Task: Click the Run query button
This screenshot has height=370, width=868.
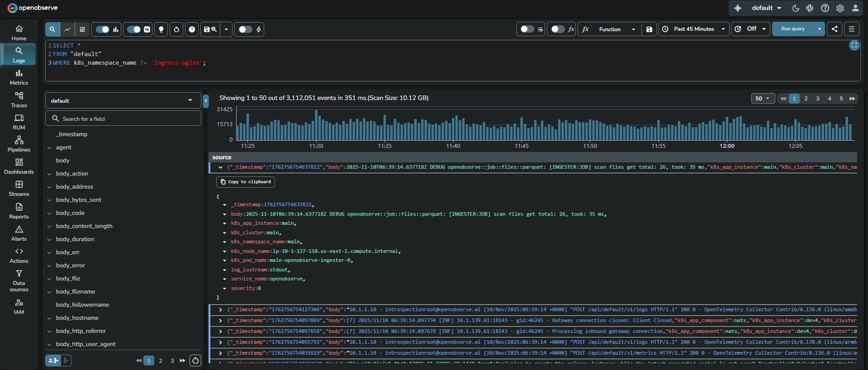Action: click(792, 29)
